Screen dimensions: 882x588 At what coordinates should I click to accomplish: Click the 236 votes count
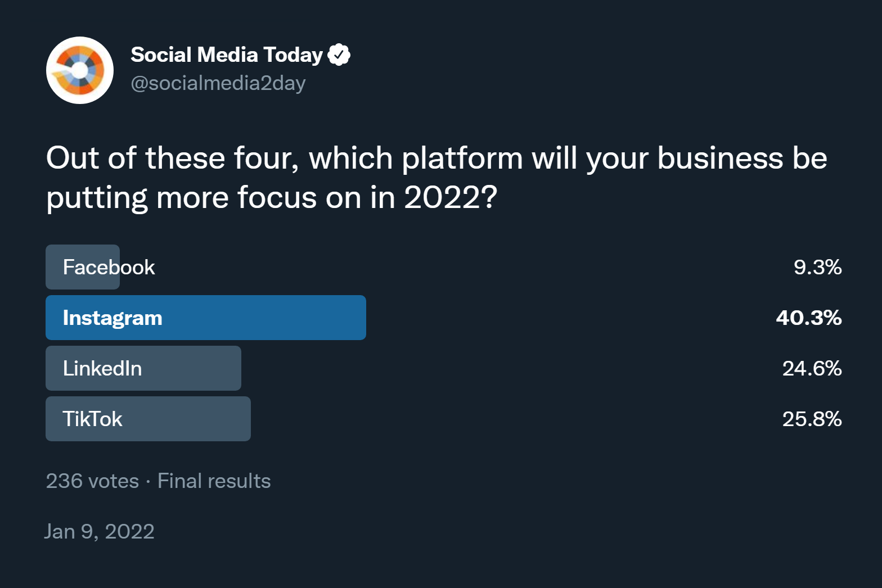point(92,481)
